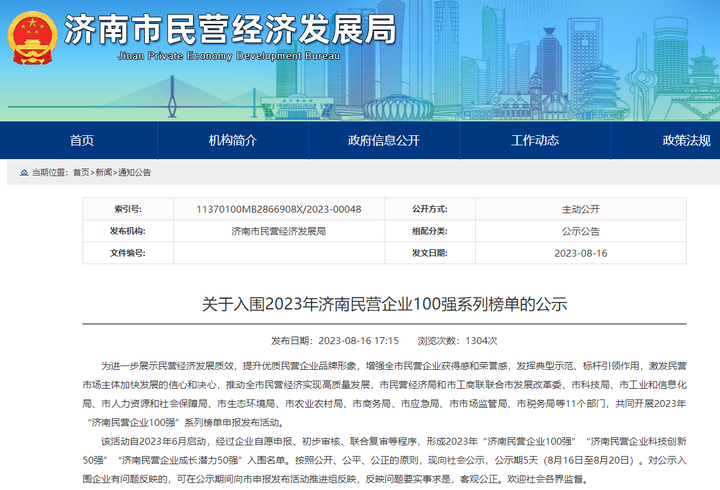Click the date cell 2023-08-16
Viewport: 720px width, 490px height.
pos(581,253)
